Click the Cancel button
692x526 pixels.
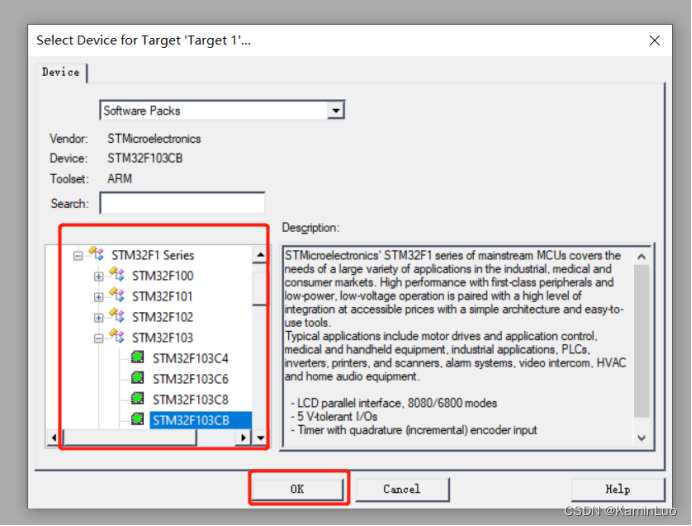click(x=402, y=489)
